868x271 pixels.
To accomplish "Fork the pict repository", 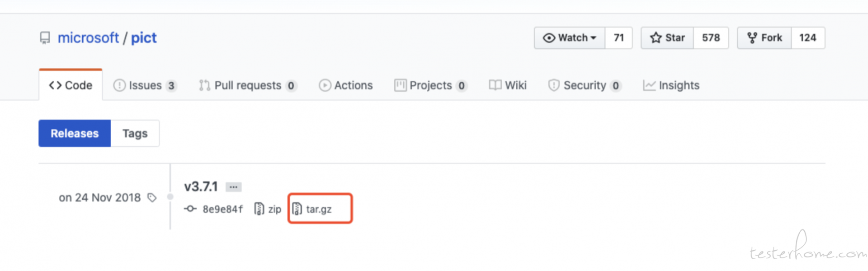I will pos(764,38).
